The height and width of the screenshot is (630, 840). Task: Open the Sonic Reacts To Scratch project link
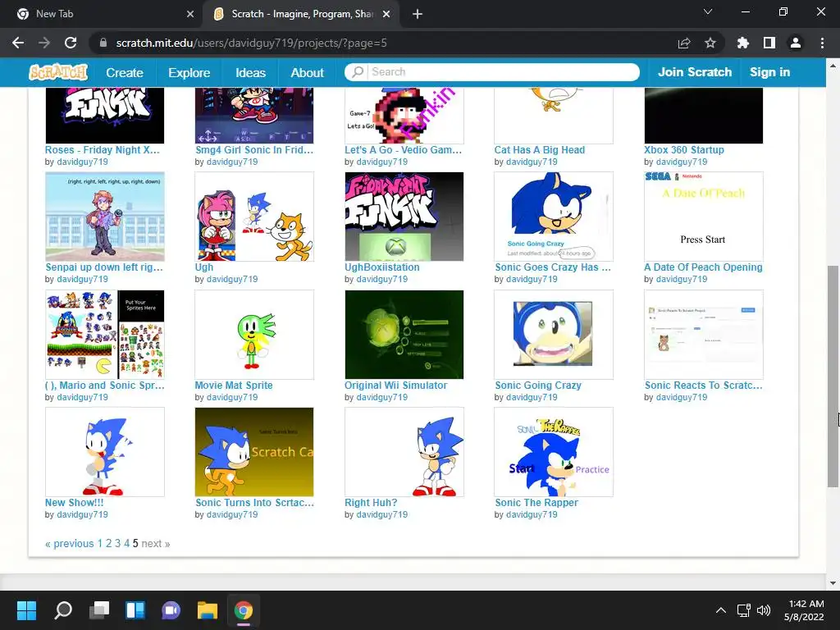[703, 386]
